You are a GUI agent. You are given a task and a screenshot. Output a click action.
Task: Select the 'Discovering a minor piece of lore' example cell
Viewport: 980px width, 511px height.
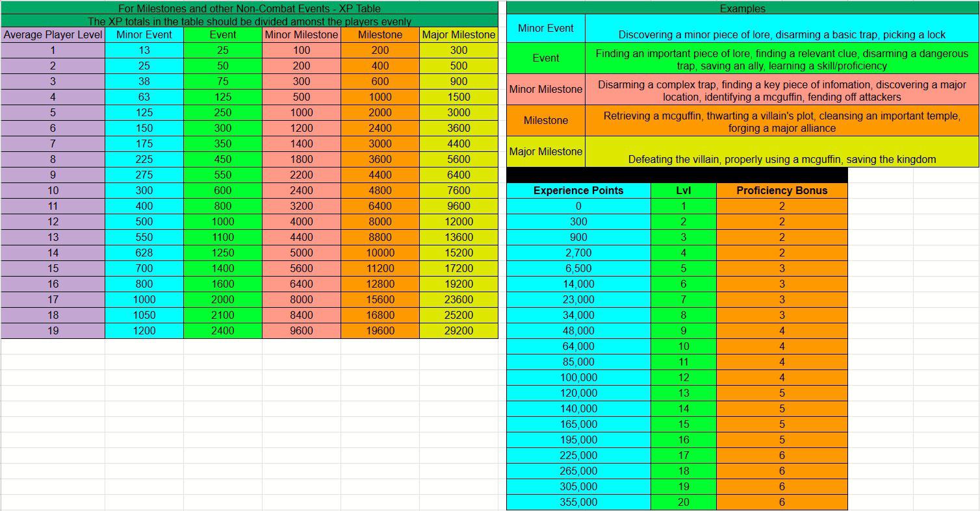pos(782,29)
